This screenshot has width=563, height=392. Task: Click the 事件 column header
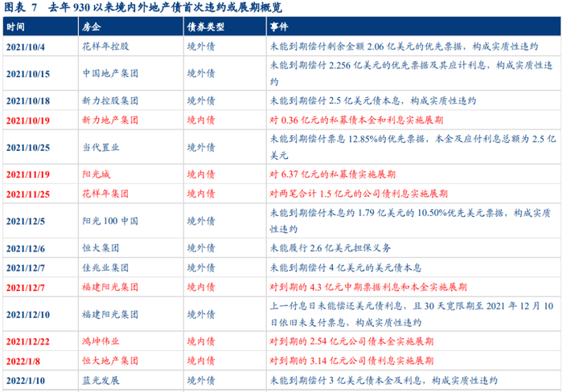(x=279, y=27)
